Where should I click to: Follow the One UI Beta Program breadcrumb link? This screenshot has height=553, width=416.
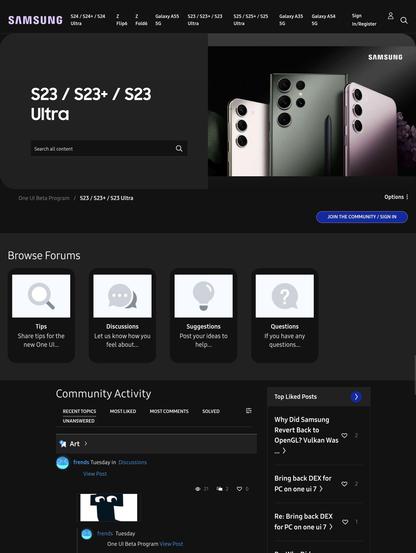click(x=44, y=198)
